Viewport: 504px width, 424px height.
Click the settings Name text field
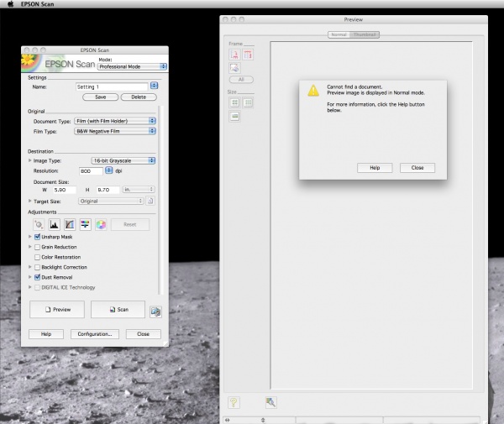point(112,86)
